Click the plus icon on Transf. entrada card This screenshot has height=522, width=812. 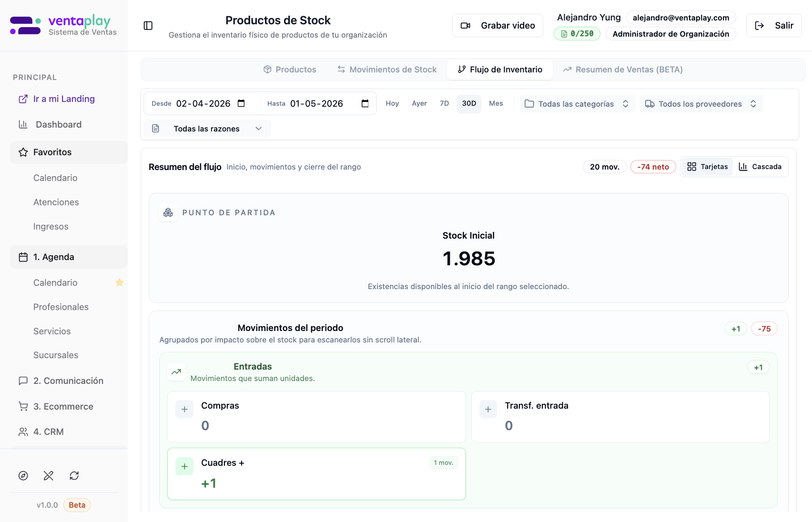click(488, 409)
